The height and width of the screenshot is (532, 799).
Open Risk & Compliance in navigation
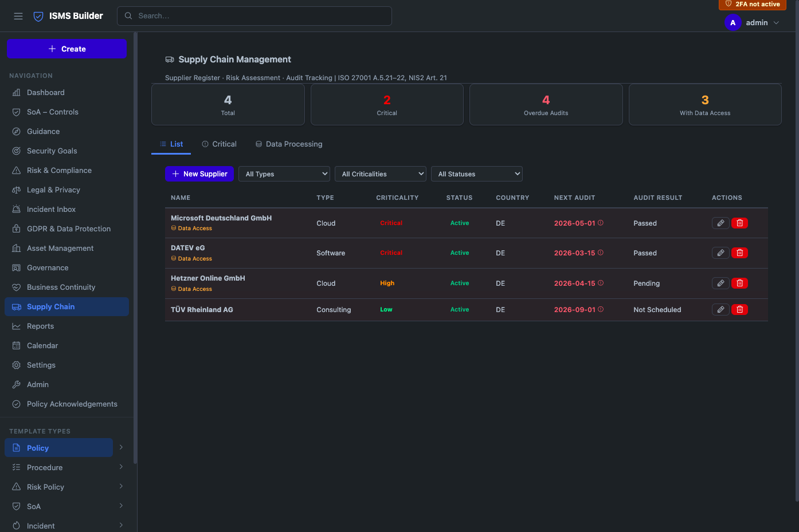pyautogui.click(x=66, y=171)
